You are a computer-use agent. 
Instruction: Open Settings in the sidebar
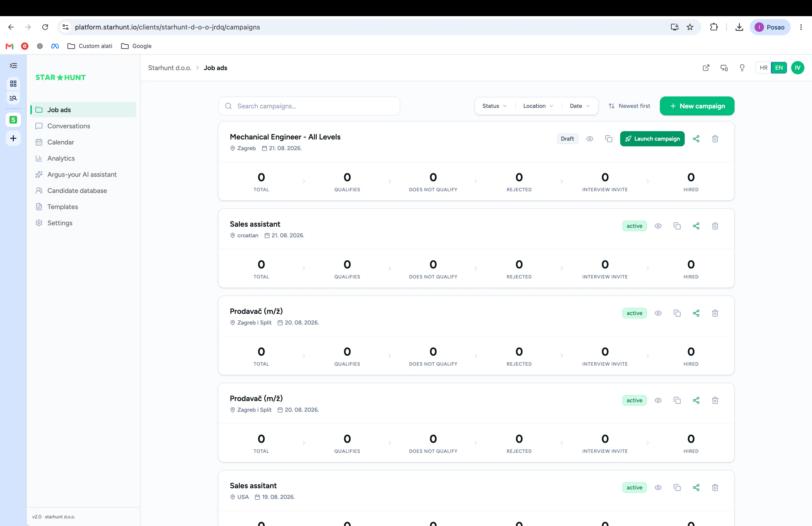coord(83,223)
